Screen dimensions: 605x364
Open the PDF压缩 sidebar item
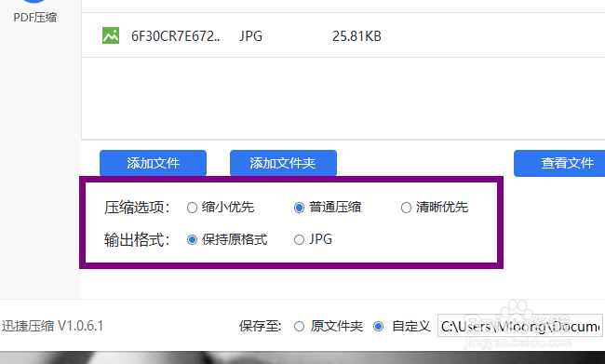pyautogui.click(x=34, y=17)
